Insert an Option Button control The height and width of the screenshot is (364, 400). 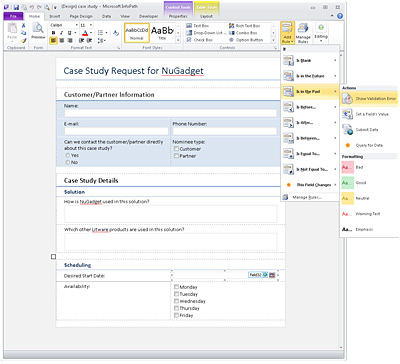(246, 40)
